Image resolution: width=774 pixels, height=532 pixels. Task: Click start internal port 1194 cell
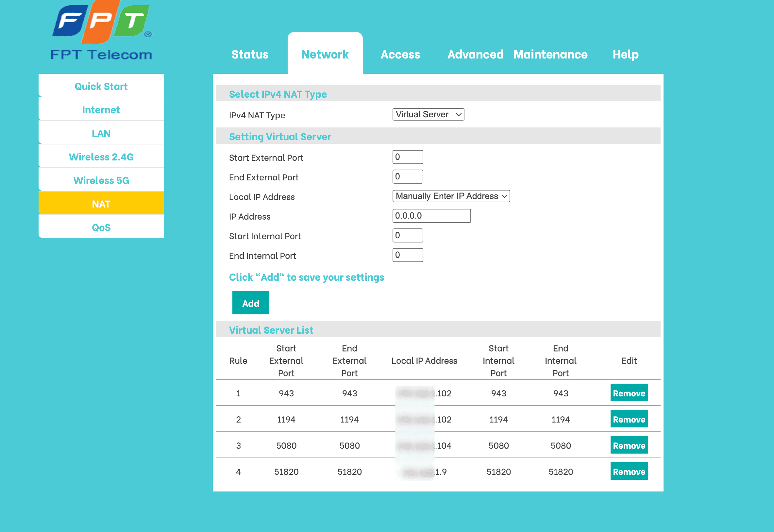(498, 419)
